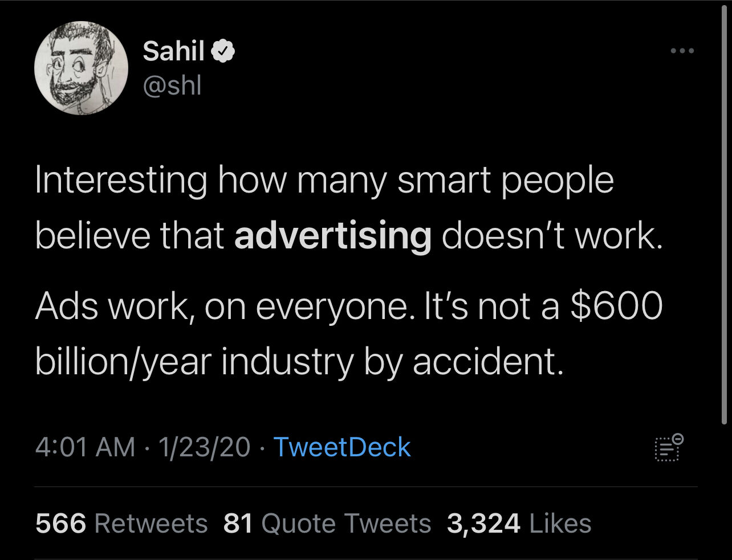This screenshot has height=560, width=732.
Task: View the 566 Retweets list
Action: click(x=121, y=524)
